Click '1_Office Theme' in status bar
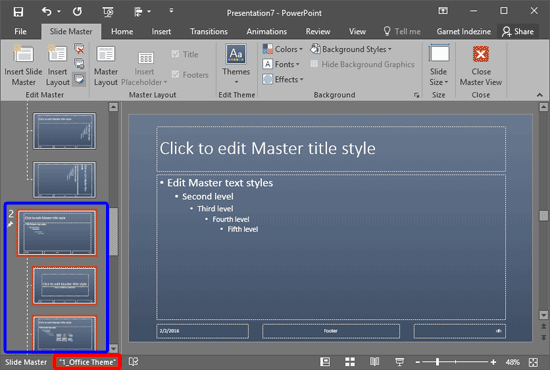 coord(87,362)
